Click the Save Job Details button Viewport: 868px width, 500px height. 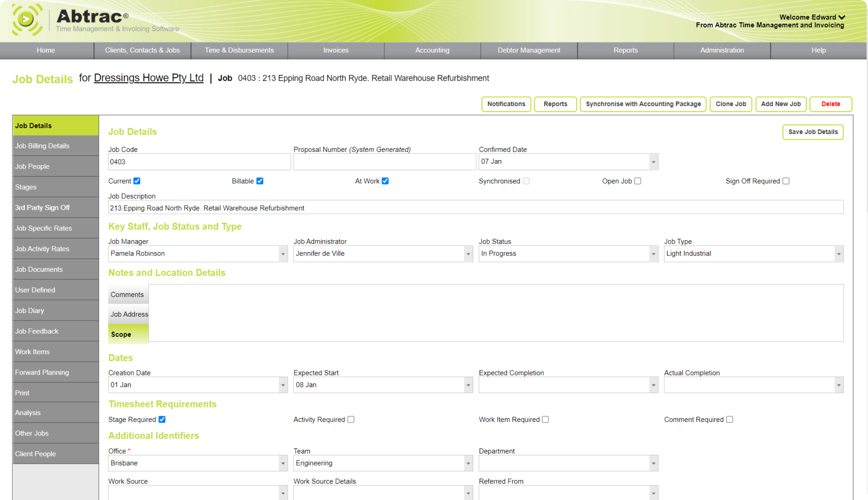click(813, 132)
